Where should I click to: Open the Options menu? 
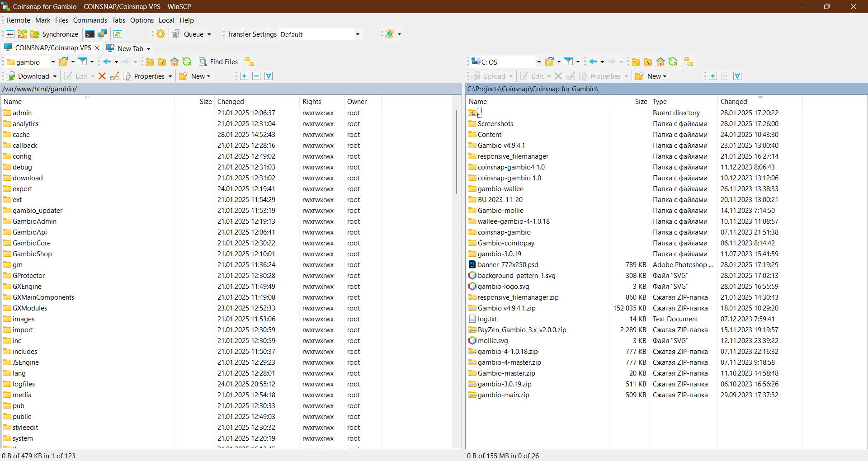(142, 20)
